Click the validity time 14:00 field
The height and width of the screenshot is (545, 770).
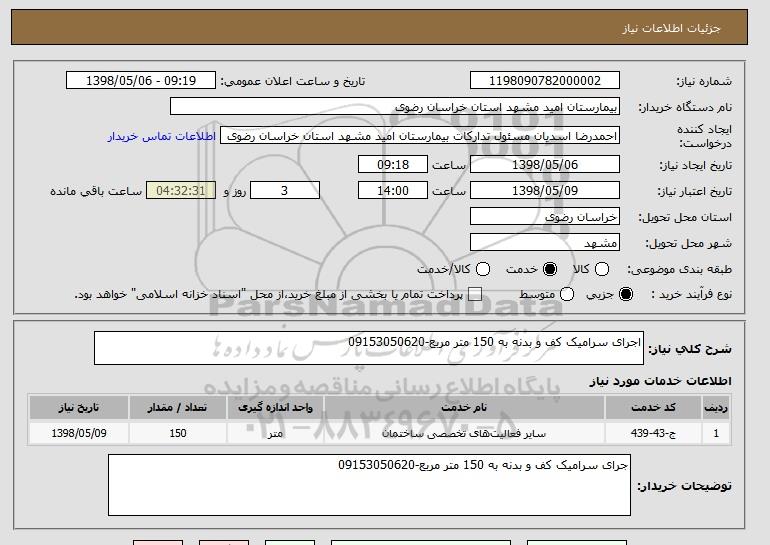393,191
